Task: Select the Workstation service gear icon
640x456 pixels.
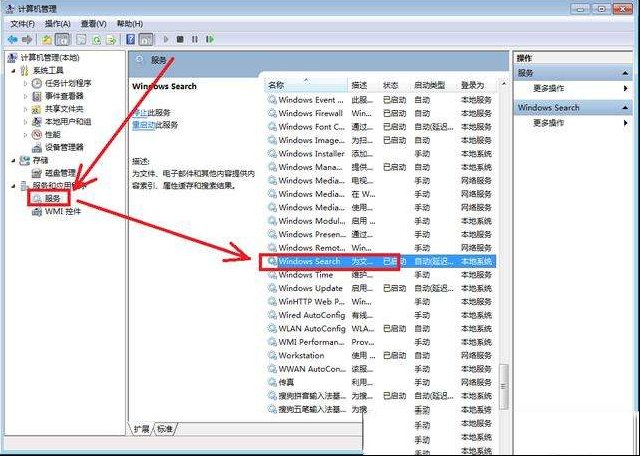Action: [272, 356]
